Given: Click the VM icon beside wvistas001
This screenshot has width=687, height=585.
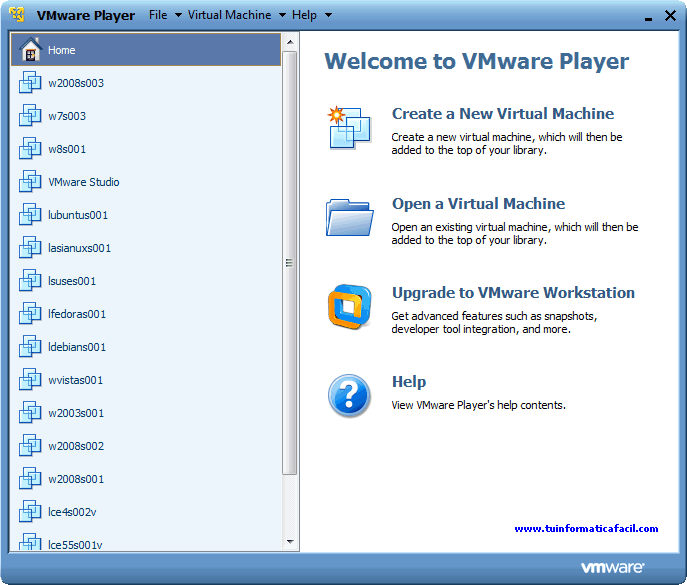Looking at the screenshot, I should 30,379.
